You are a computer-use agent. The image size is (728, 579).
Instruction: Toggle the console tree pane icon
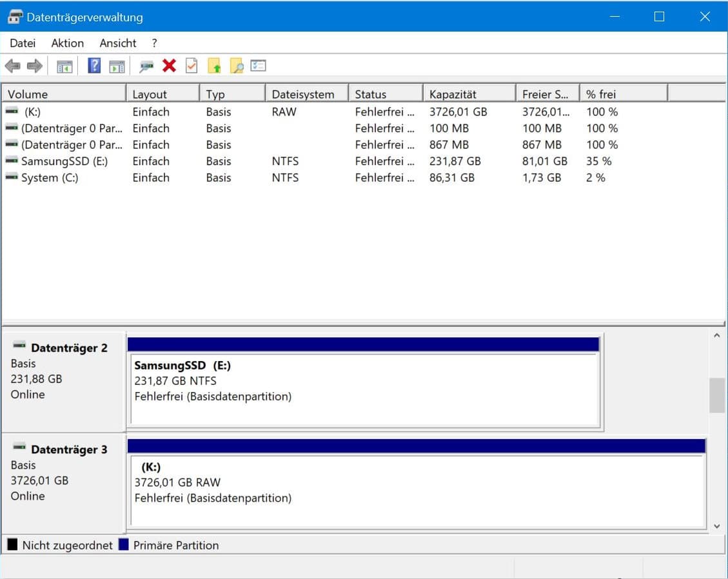point(64,66)
